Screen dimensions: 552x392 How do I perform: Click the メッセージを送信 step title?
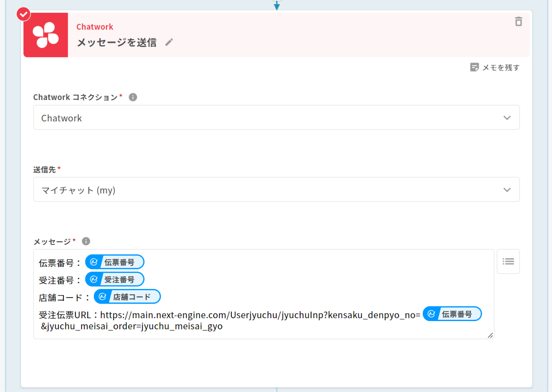(x=117, y=43)
